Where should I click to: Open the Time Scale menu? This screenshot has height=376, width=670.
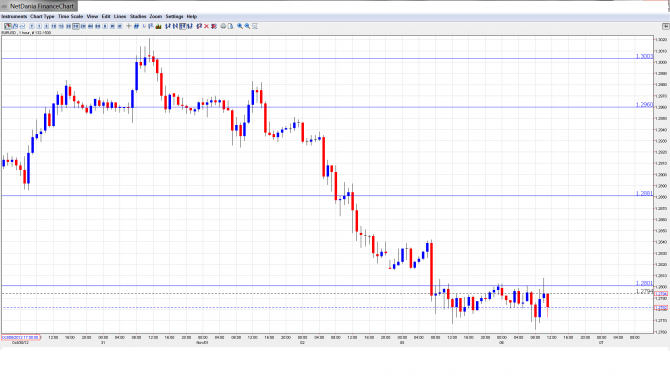pos(71,16)
